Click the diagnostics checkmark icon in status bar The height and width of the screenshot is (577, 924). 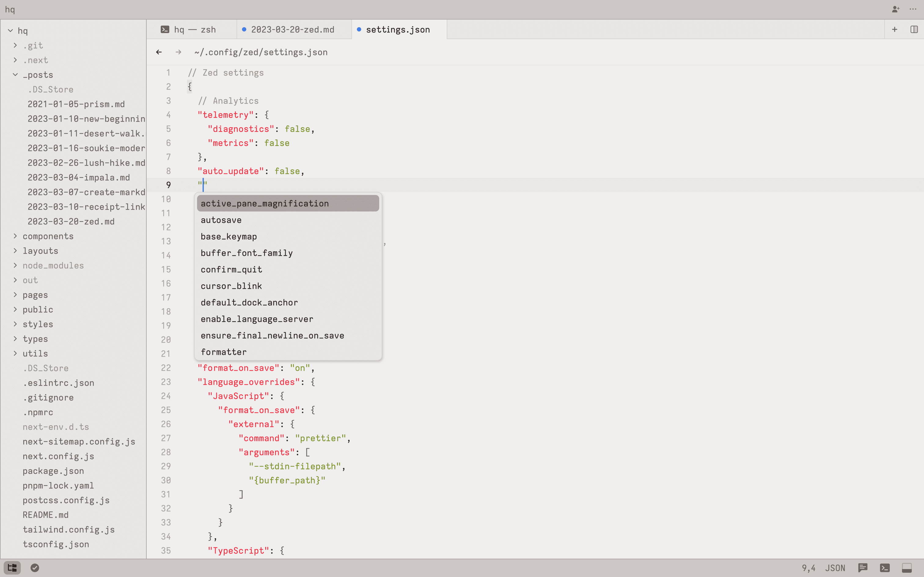(x=35, y=568)
